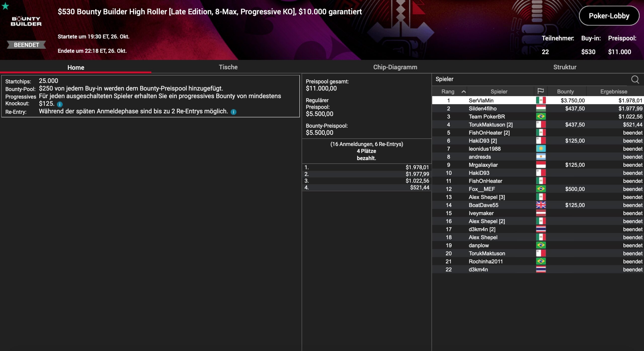Click the flag column header icon

coord(540,91)
